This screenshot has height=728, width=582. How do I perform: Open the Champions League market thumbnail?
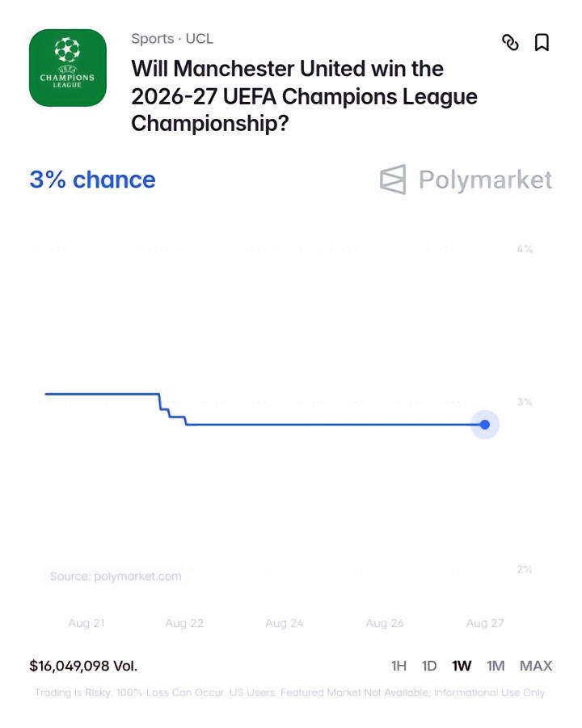(x=68, y=68)
